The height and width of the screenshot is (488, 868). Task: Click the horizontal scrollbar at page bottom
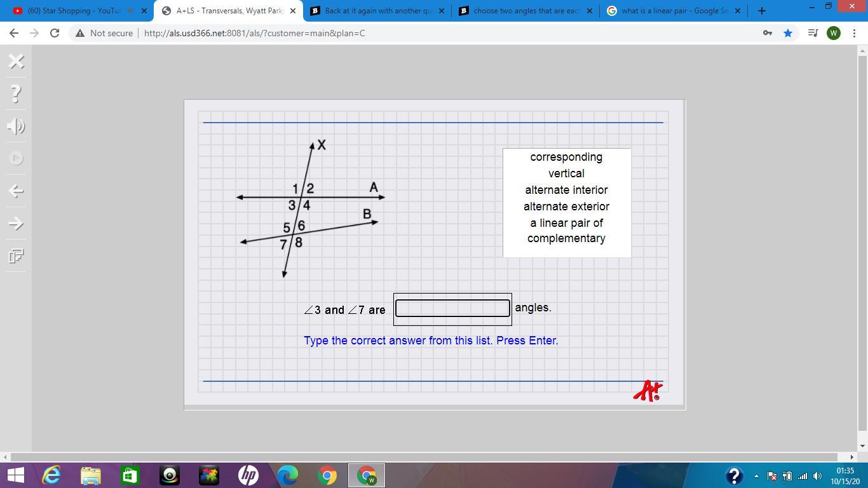point(424,457)
